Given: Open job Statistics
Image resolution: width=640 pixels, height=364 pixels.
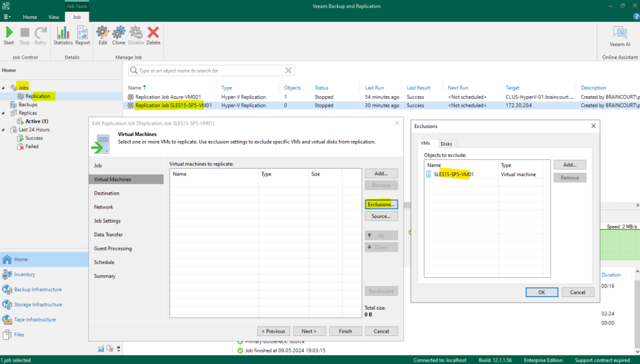Looking at the screenshot, I should [63, 36].
